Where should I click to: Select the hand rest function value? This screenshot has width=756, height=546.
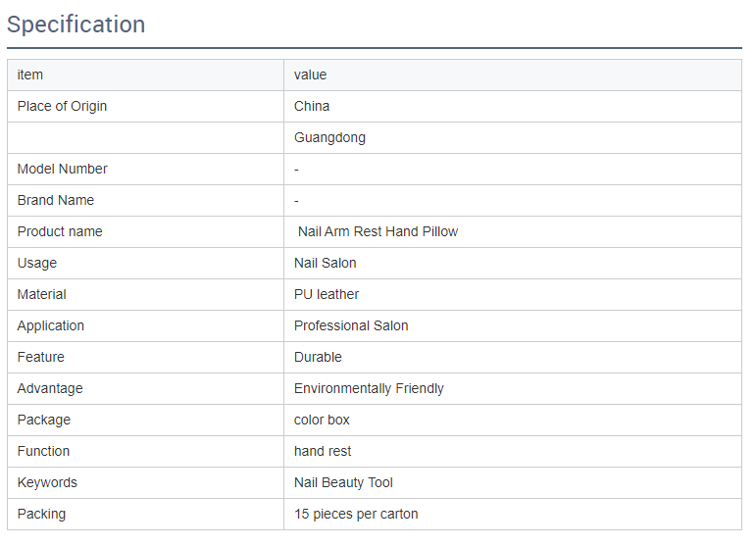(x=323, y=451)
